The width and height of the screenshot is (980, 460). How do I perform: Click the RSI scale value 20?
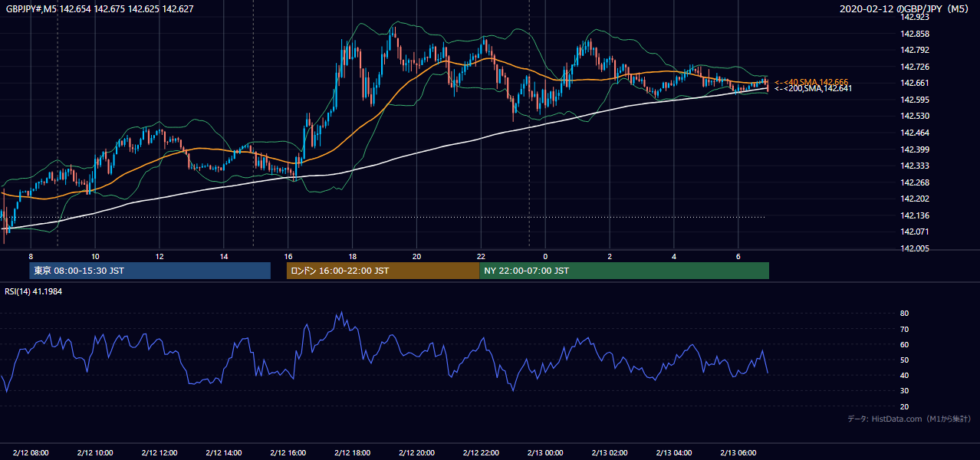point(905,407)
